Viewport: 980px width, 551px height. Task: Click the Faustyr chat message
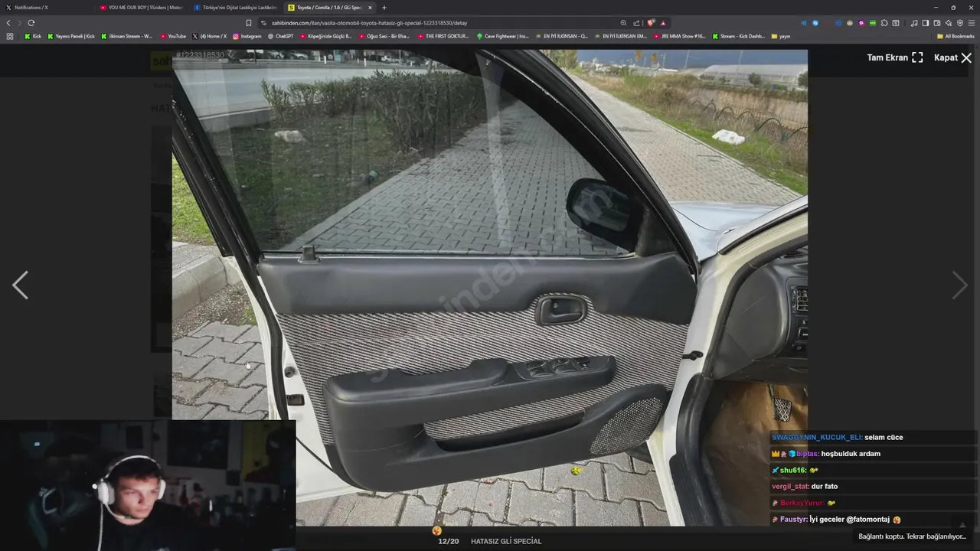pos(836,520)
